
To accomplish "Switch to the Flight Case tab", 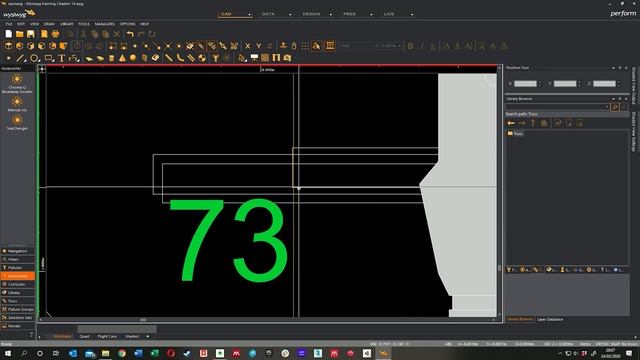I will coord(107,336).
